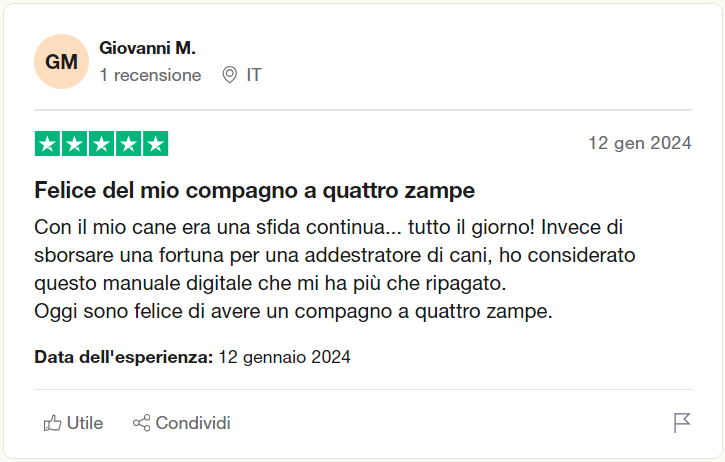
Task: Click the third green rating star
Action: coord(101,144)
